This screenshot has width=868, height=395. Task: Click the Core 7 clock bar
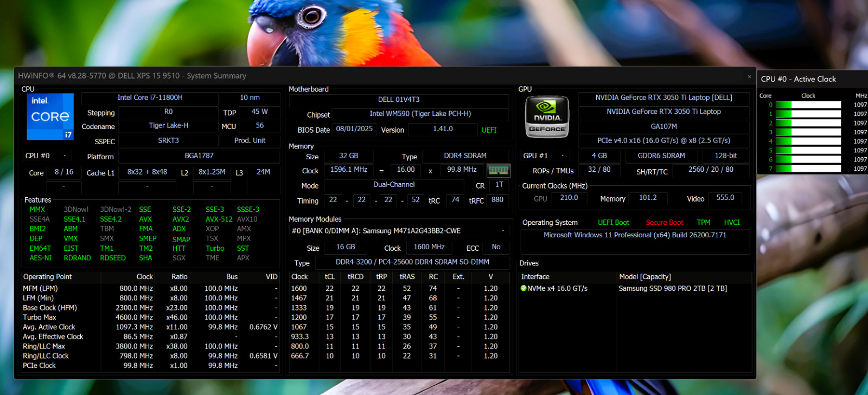click(808, 169)
